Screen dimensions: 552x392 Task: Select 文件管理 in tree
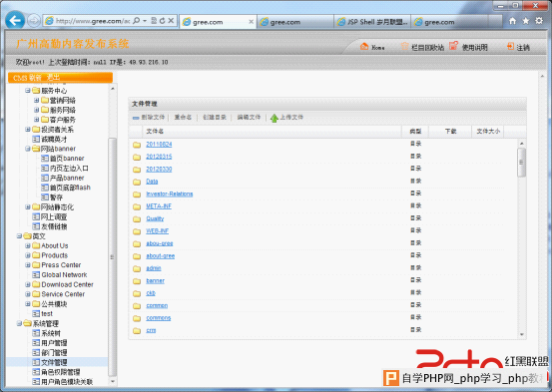[x=54, y=362]
